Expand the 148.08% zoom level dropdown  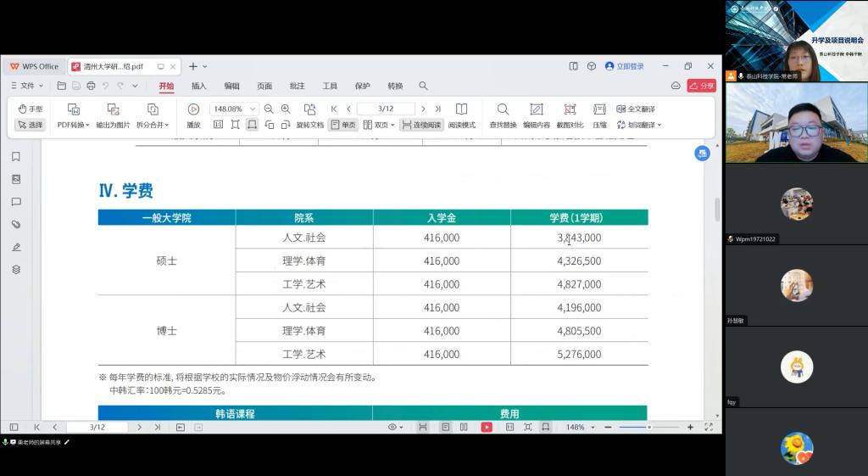click(x=253, y=109)
